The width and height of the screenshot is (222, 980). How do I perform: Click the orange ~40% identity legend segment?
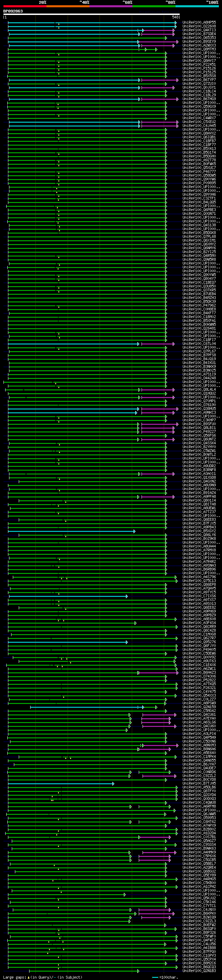[x=68, y=6]
